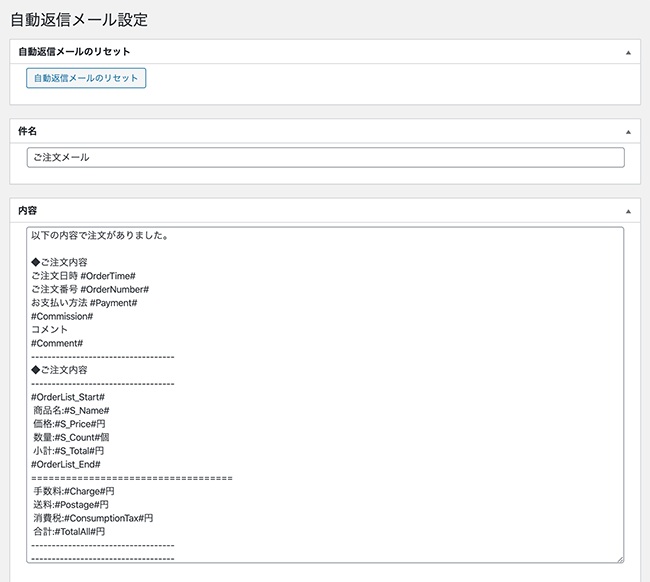650x582 pixels.
Task: Collapse the 自動返信メールのリセット panel arrow
Action: (x=628, y=53)
